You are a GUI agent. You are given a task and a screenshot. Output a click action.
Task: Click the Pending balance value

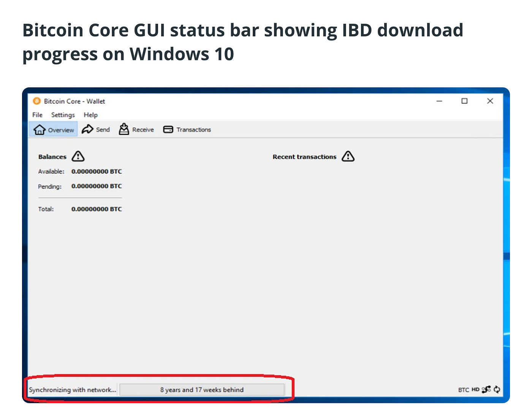pyautogui.click(x=97, y=186)
